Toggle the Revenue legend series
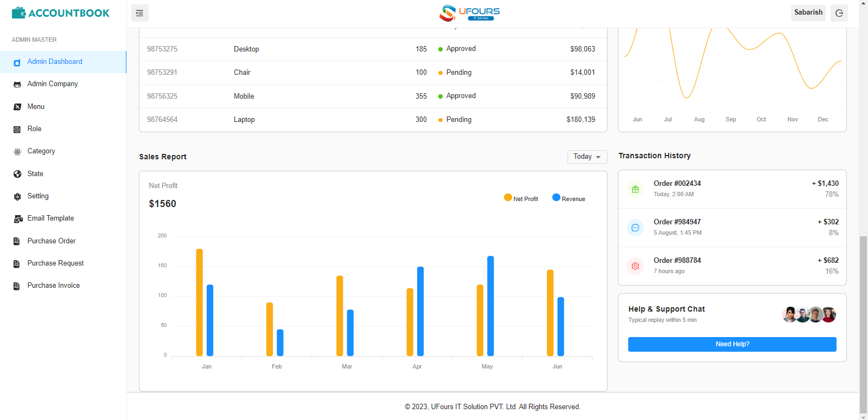Viewport: 868px width, 420px height. pos(569,198)
